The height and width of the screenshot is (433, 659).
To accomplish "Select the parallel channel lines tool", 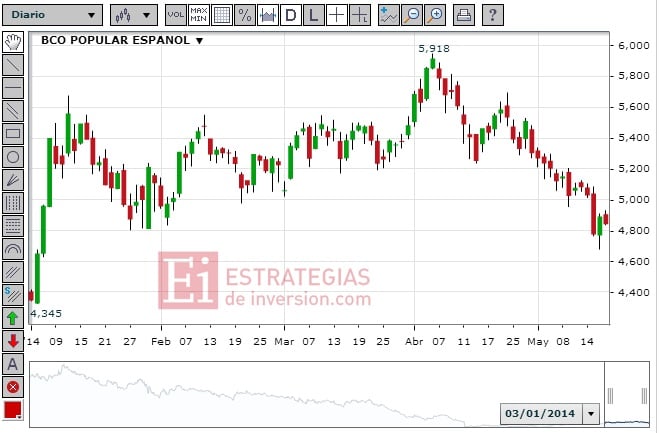I will pos(13,111).
